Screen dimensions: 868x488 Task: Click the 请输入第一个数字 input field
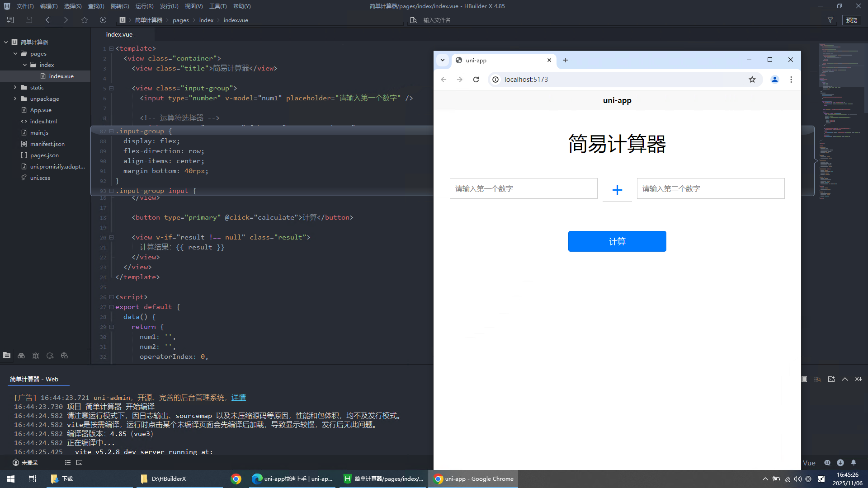click(523, 188)
